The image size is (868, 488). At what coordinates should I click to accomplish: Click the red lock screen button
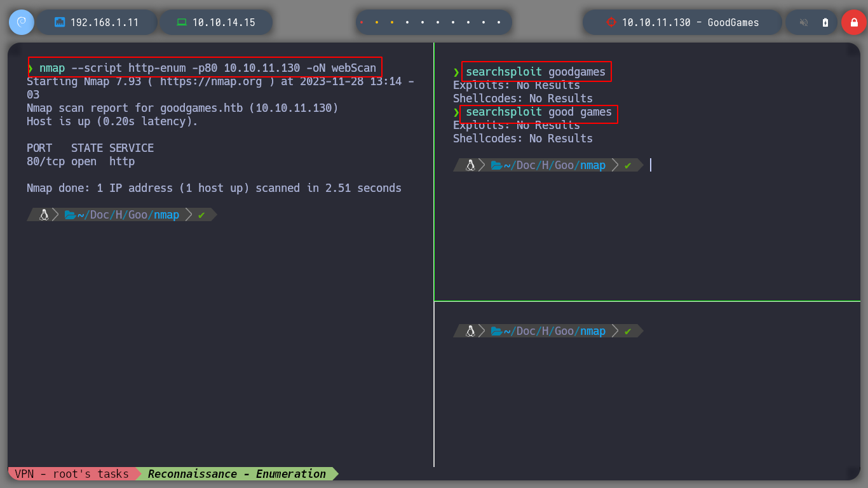coord(853,22)
